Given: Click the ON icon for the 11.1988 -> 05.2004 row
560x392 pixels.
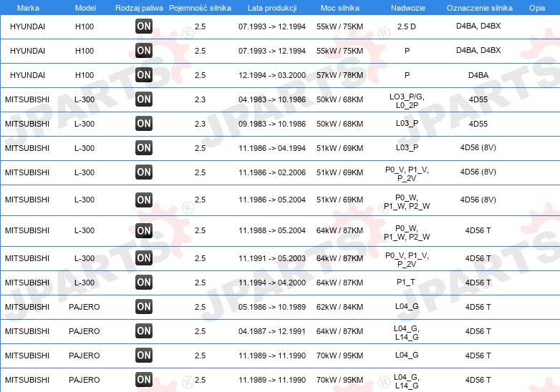Looking at the screenshot, I should pyautogui.click(x=144, y=230).
